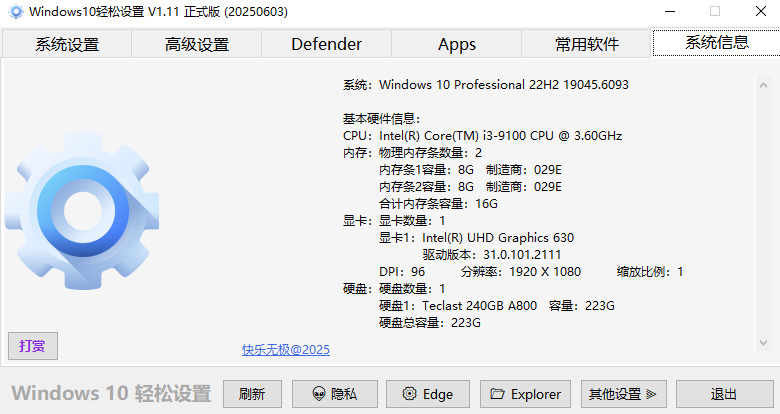Click the 打赏 donate button
This screenshot has height=414, width=780.
pos(33,346)
